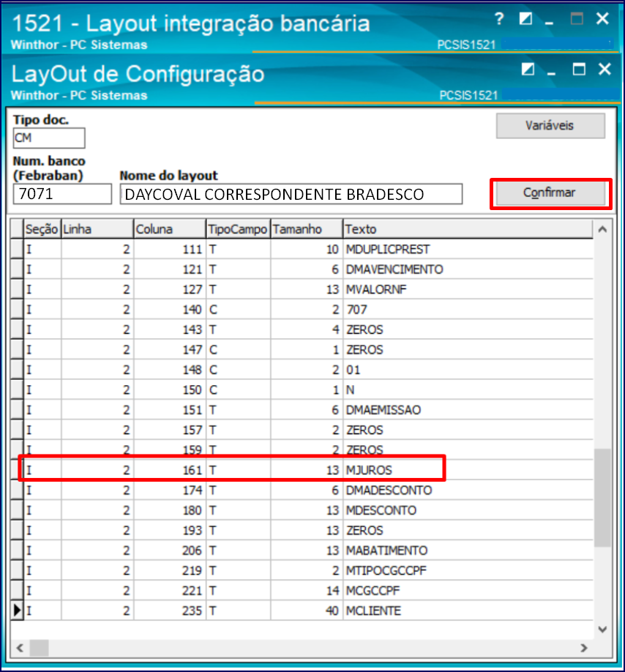Screen dimensions: 625x672
Task: Click the scroll down arrow of the grid
Action: pyautogui.click(x=602, y=629)
